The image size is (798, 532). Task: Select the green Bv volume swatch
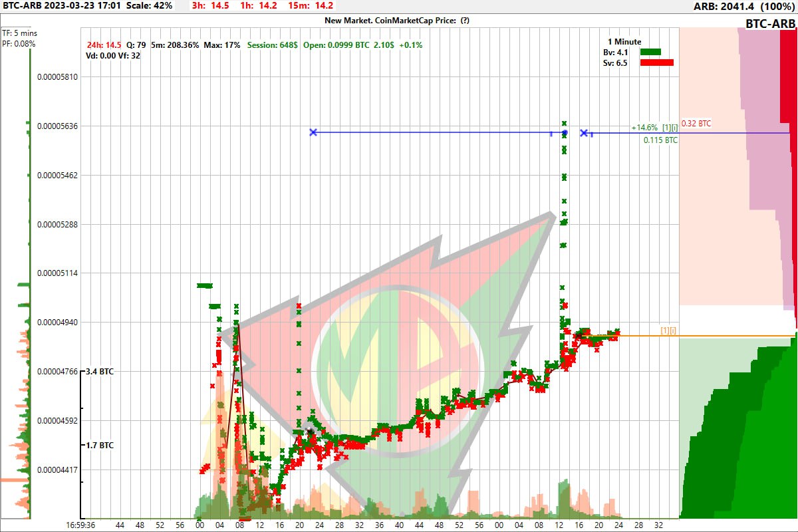point(650,51)
